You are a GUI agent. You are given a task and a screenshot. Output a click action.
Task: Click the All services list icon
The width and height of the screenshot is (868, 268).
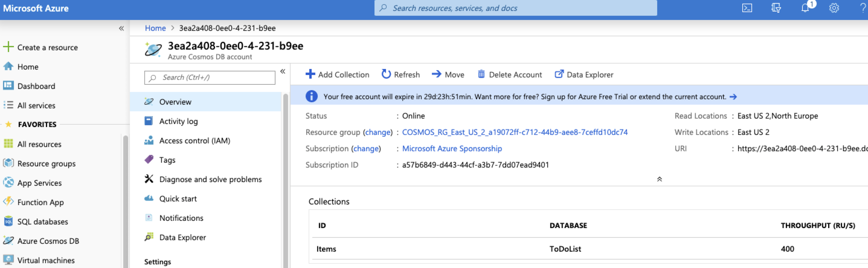click(x=8, y=105)
